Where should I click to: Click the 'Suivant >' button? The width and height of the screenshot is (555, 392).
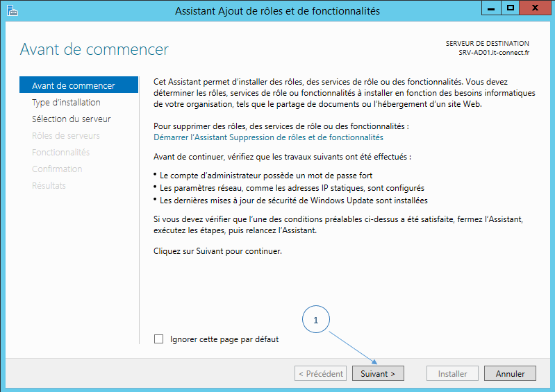[378, 373]
